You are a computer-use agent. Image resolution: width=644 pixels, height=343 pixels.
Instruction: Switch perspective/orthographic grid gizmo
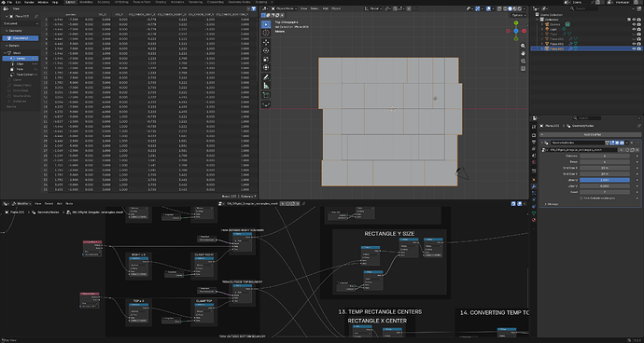tap(523, 69)
